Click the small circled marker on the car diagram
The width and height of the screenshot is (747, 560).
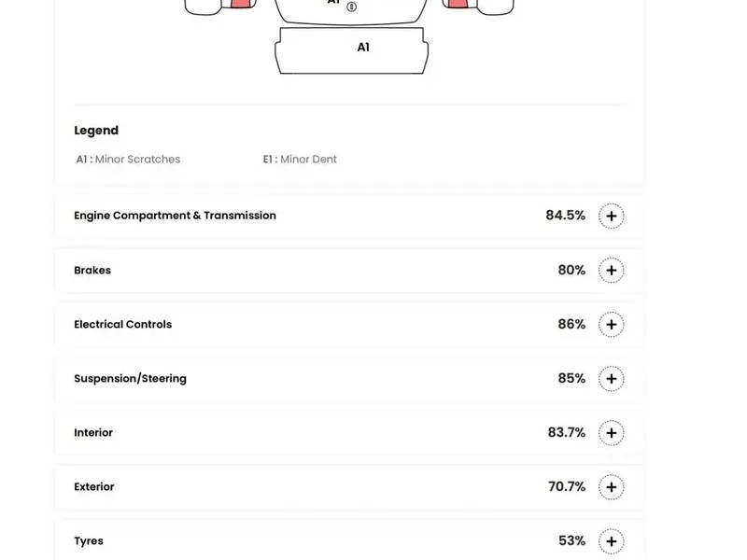click(352, 7)
